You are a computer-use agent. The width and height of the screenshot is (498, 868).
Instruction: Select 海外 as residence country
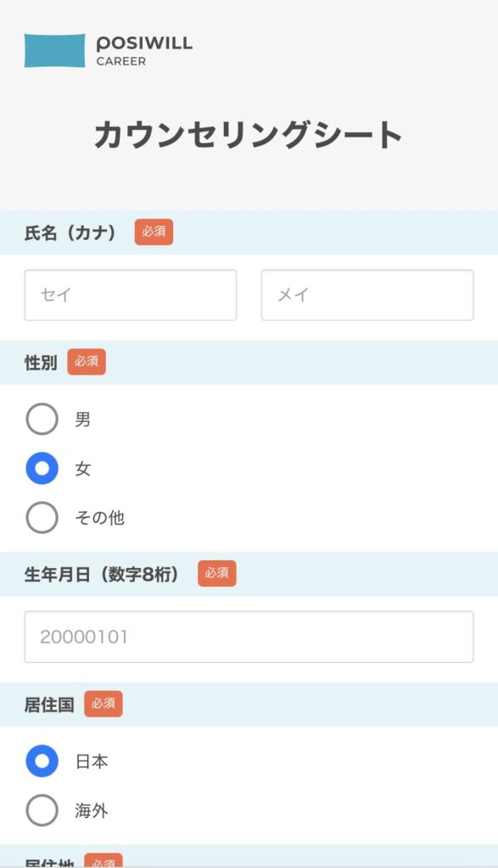42,810
